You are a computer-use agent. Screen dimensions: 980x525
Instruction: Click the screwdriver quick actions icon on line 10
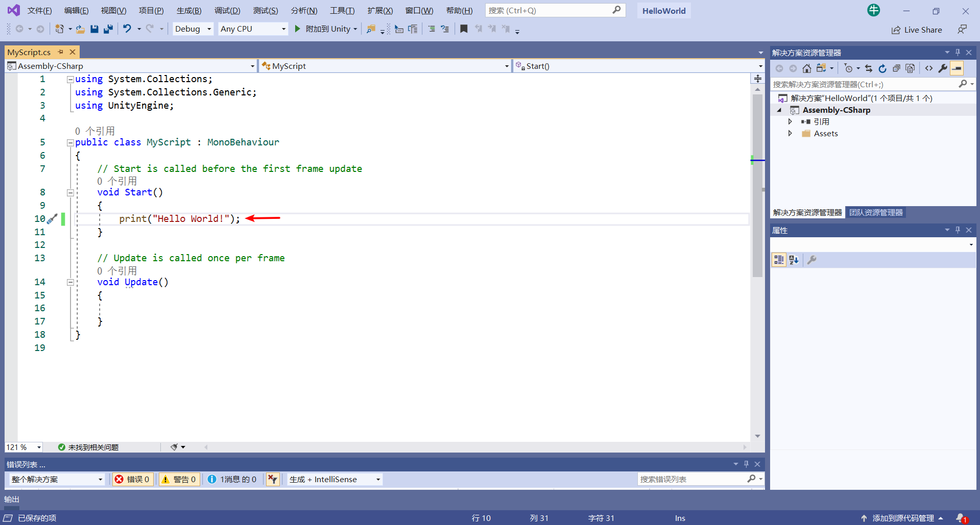[52, 219]
